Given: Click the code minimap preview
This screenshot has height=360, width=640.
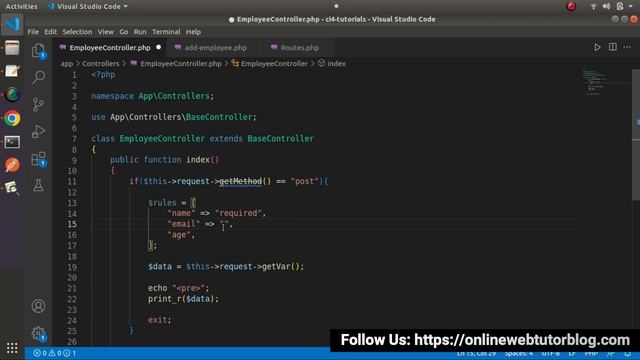Looking at the screenshot, I should pyautogui.click(x=595, y=82).
